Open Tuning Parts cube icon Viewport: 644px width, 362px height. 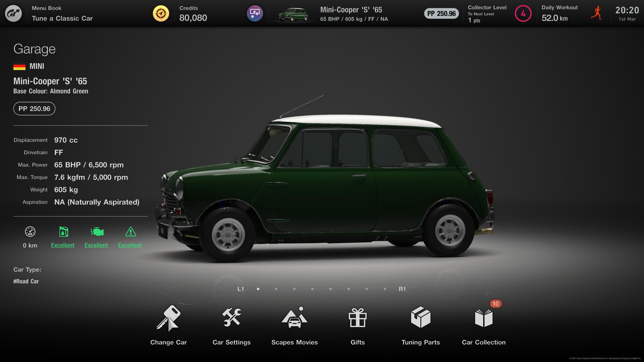coord(420,317)
